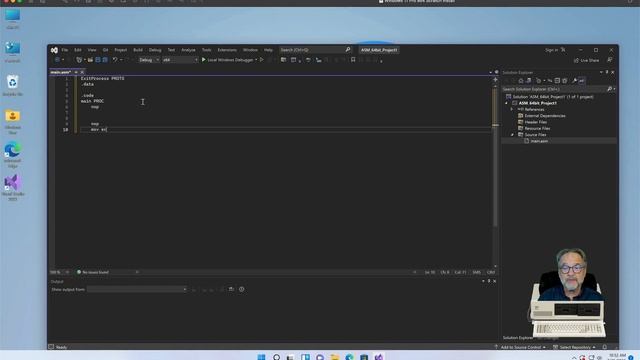Open the Tools menu

pos(207,50)
